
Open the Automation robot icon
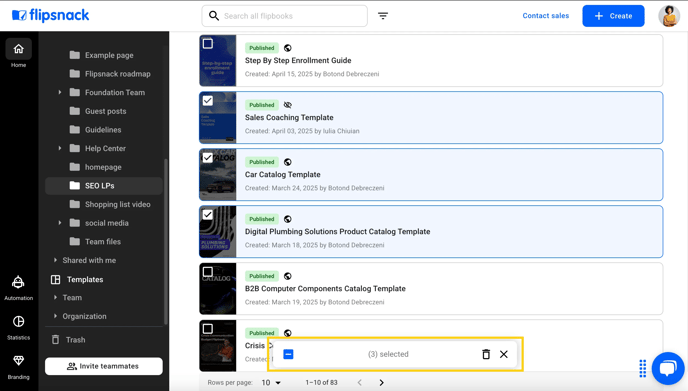click(x=18, y=282)
